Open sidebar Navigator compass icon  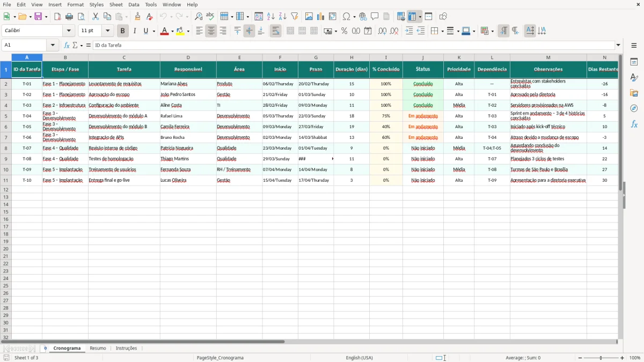point(634,108)
